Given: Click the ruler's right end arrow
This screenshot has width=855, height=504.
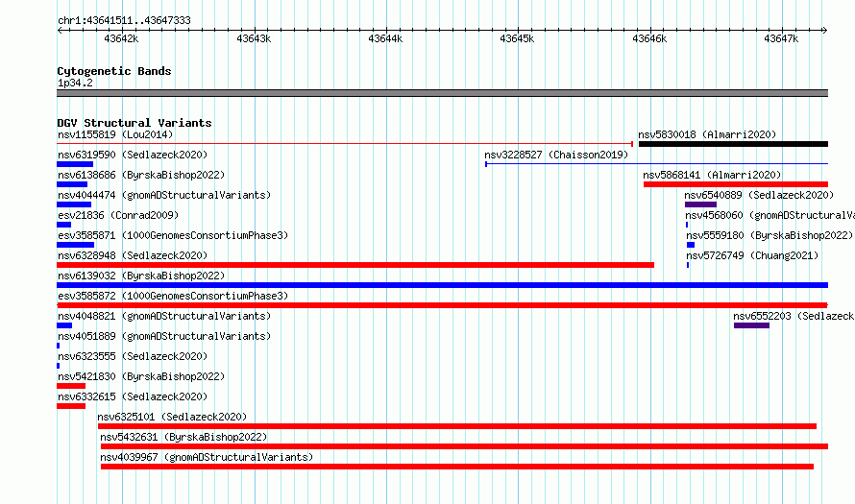Looking at the screenshot, I should (825, 30).
